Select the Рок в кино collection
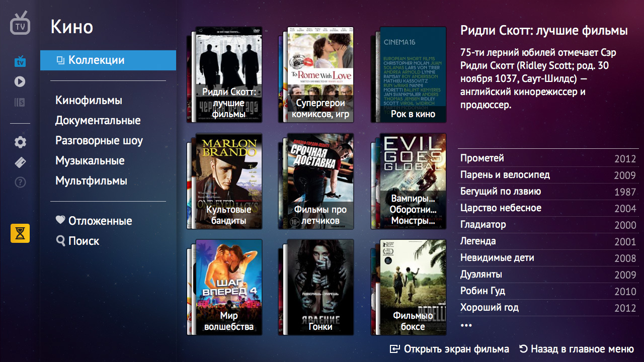 pyautogui.click(x=412, y=75)
